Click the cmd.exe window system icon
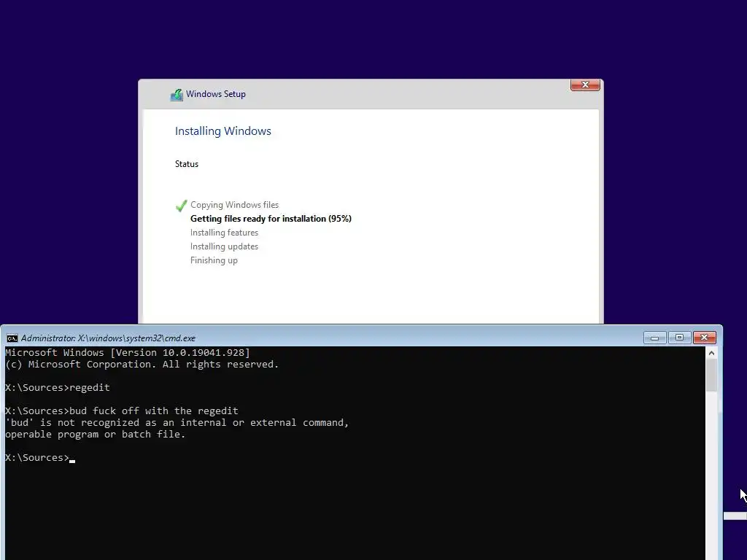This screenshot has height=560, width=747. point(12,338)
